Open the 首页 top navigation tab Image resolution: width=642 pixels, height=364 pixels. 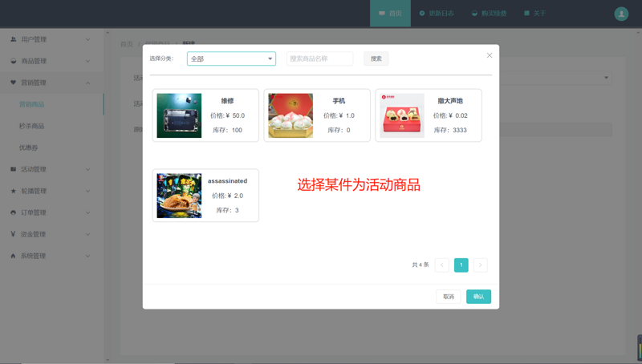pyautogui.click(x=390, y=14)
